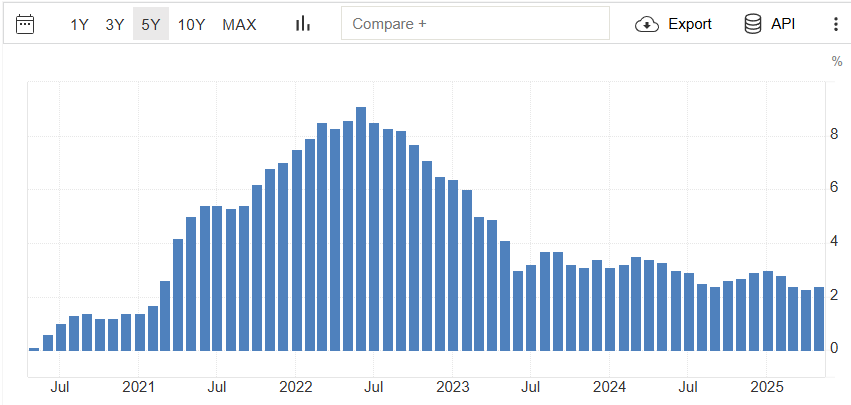Click the 2022 x-axis label
851x405 pixels.
[x=295, y=388]
